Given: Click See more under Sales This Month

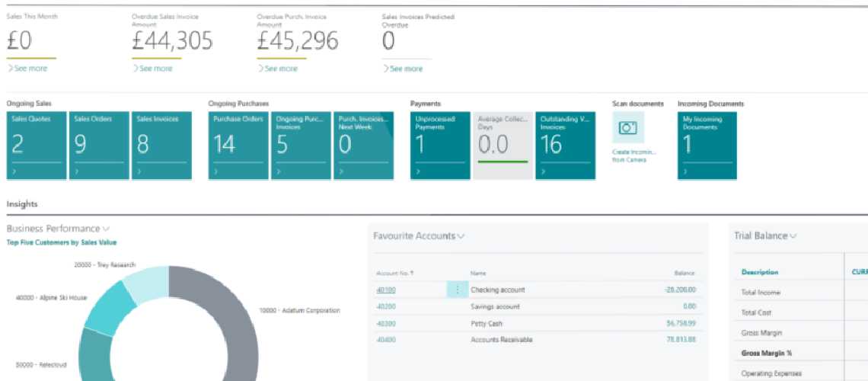Looking at the screenshot, I should [27, 69].
